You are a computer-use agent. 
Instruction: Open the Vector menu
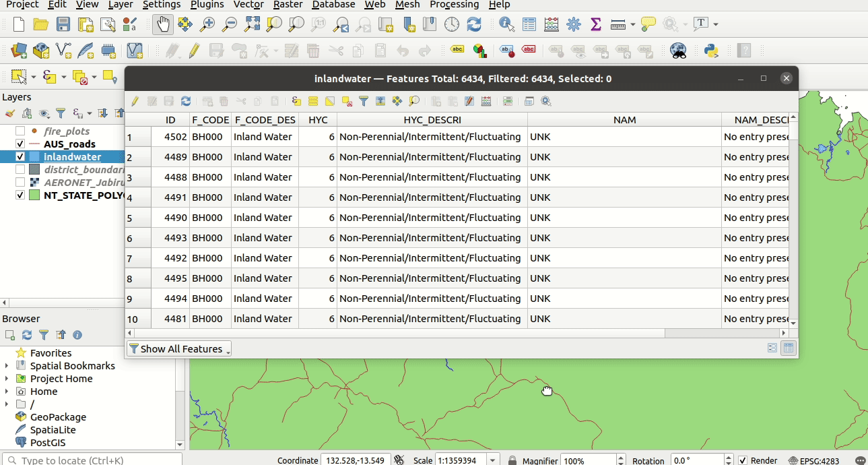[248, 5]
